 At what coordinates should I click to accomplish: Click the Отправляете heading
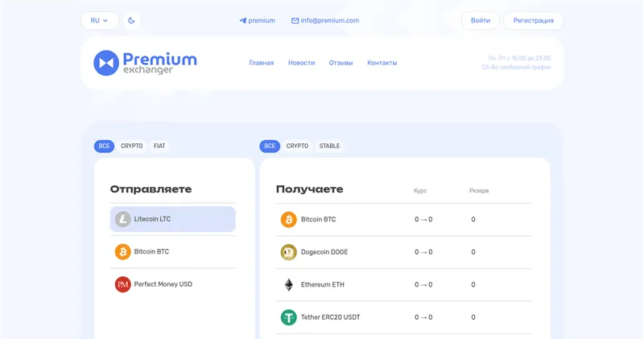[151, 189]
